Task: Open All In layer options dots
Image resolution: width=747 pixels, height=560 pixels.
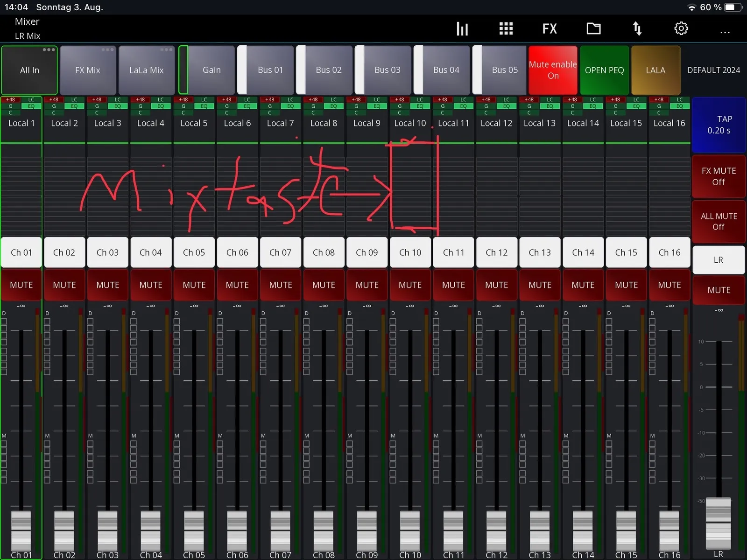Action: tap(49, 49)
